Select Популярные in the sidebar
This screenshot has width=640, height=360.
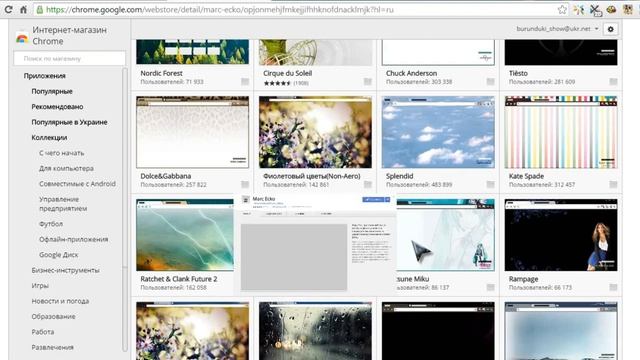(x=52, y=91)
